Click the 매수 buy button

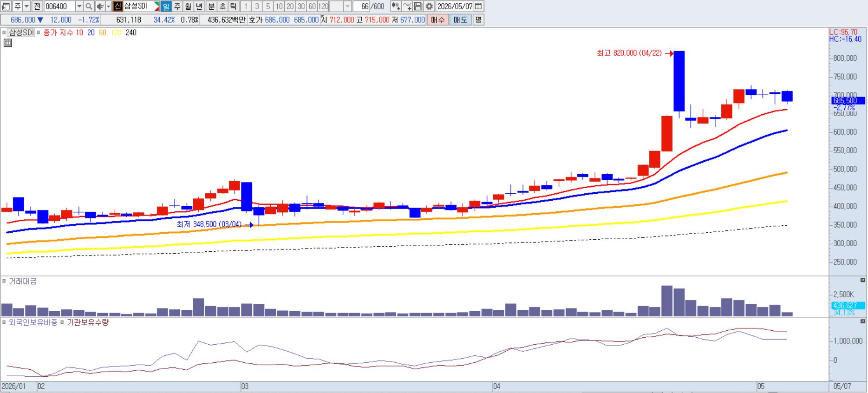(x=437, y=20)
